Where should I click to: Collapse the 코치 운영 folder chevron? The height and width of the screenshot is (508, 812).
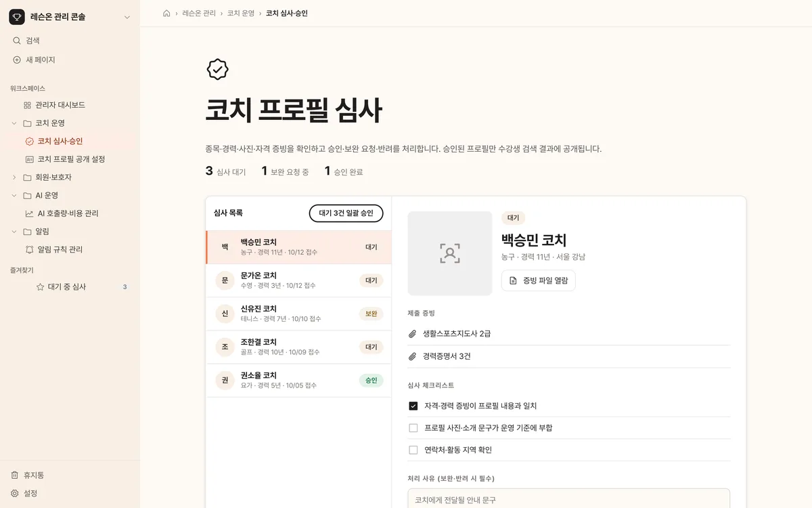pos(14,123)
